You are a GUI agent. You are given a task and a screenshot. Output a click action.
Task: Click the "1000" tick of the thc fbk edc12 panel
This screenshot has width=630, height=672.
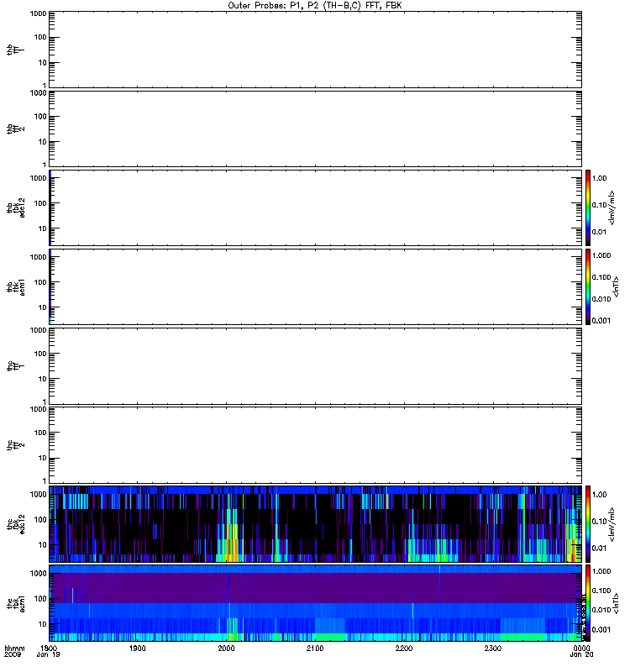[38, 494]
